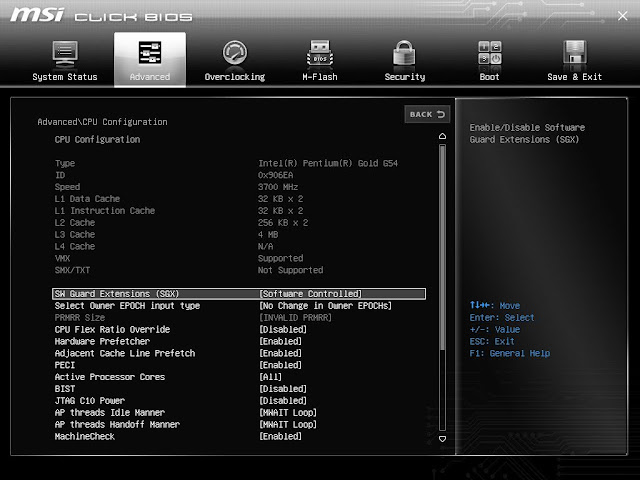Image resolution: width=640 pixels, height=480 pixels.
Task: Click the 0x906EA ID value
Action: [275, 175]
